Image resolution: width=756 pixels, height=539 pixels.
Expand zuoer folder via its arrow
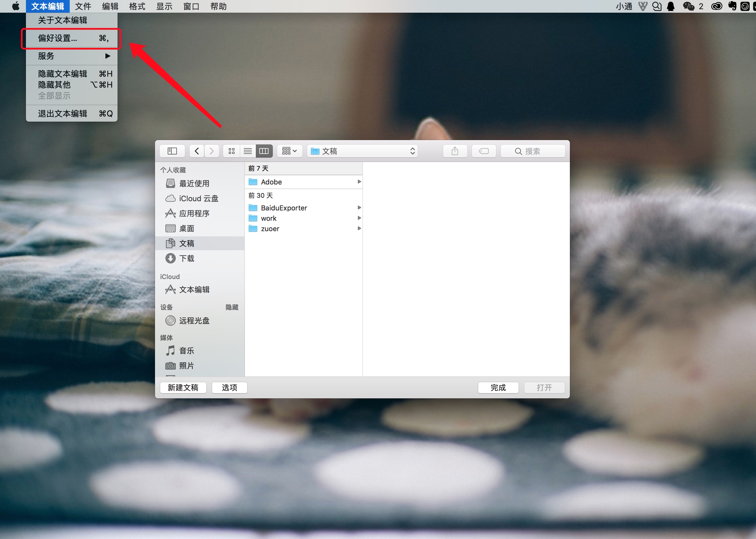point(359,228)
